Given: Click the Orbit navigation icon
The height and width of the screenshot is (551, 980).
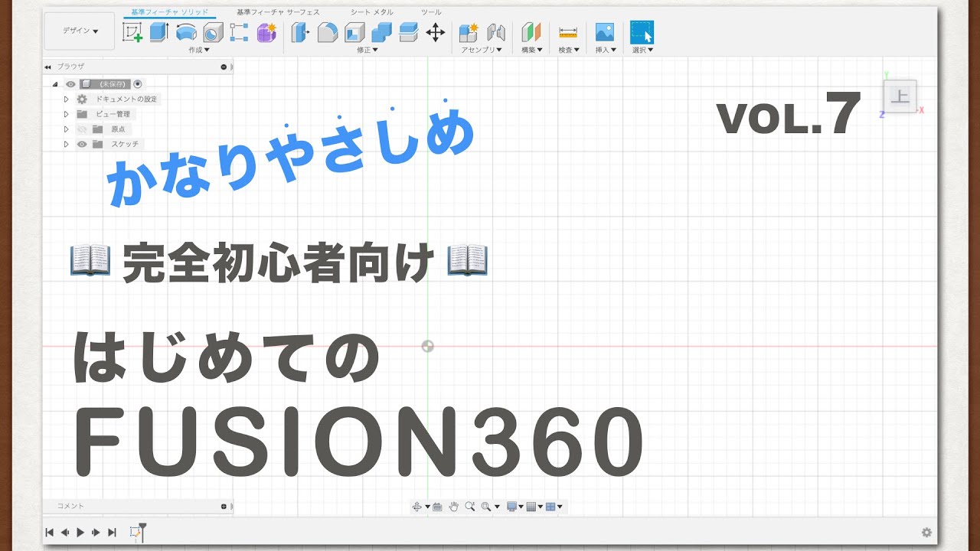Looking at the screenshot, I should coord(417,507).
